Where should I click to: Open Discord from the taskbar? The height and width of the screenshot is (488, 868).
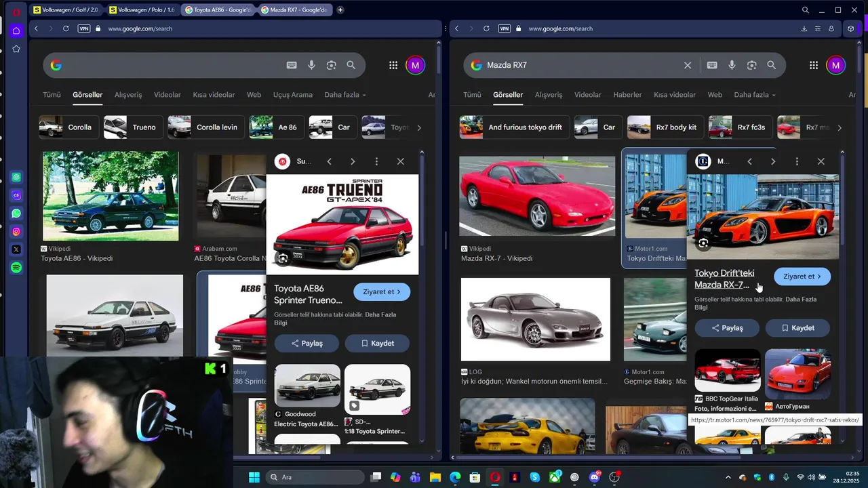595,477
